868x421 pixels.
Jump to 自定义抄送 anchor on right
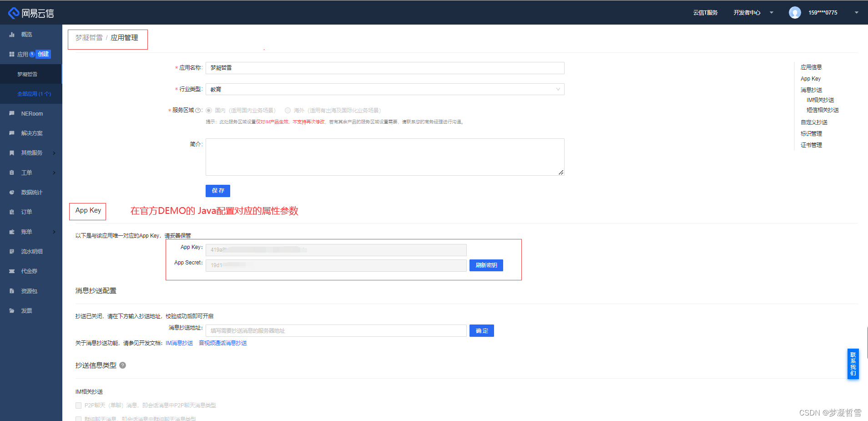coord(814,122)
